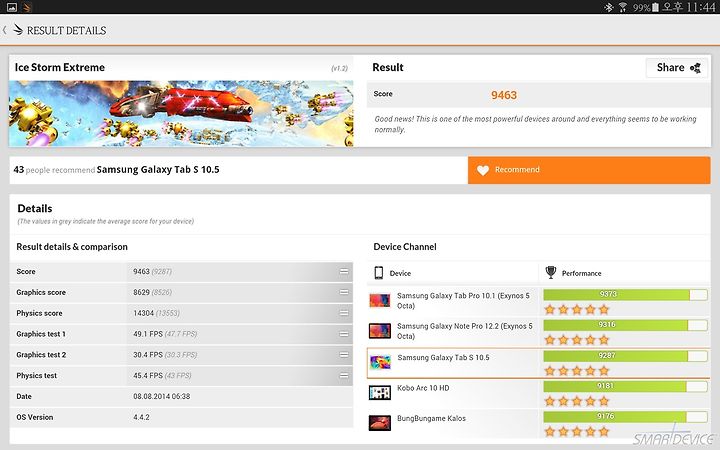Tap the orange Recommend button
The width and height of the screenshot is (720, 450).
pyautogui.click(x=589, y=170)
